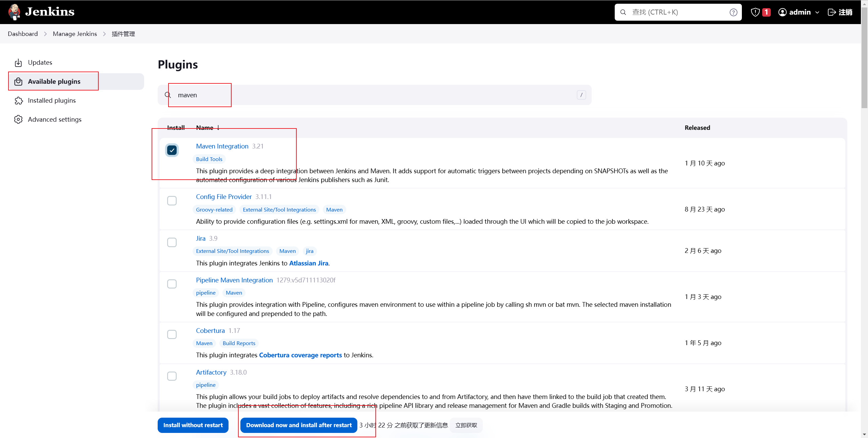Click the Installed plugins puzzle-piece icon
This screenshot has width=868, height=438.
click(18, 101)
